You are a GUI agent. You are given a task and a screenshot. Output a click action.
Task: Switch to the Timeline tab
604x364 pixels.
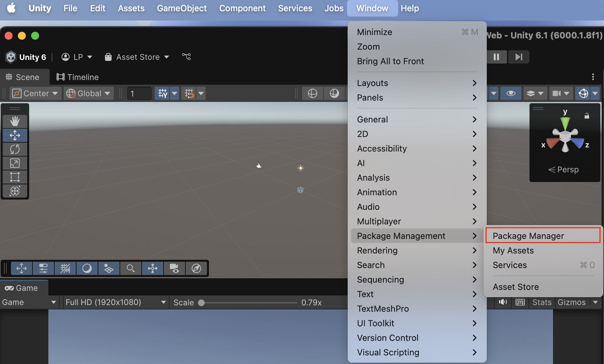click(x=78, y=77)
